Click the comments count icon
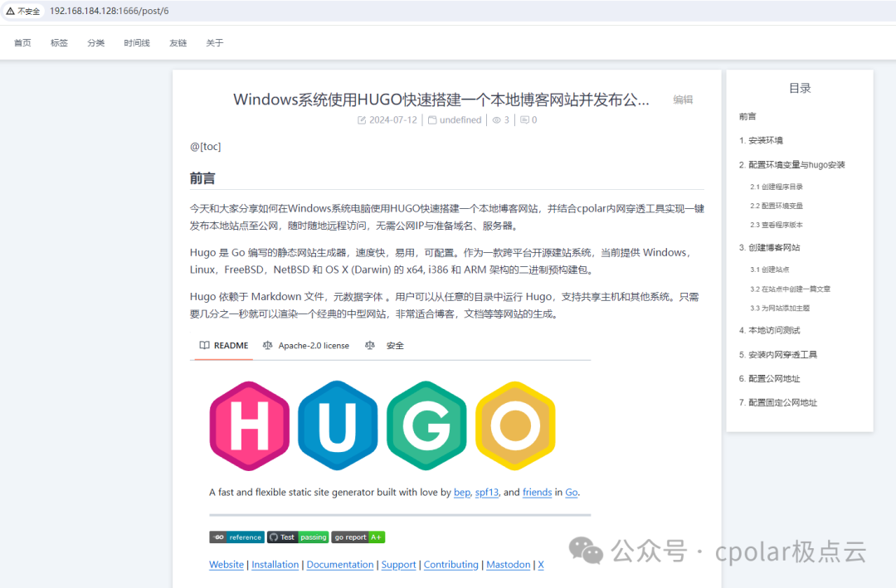This screenshot has height=588, width=896. [x=524, y=120]
